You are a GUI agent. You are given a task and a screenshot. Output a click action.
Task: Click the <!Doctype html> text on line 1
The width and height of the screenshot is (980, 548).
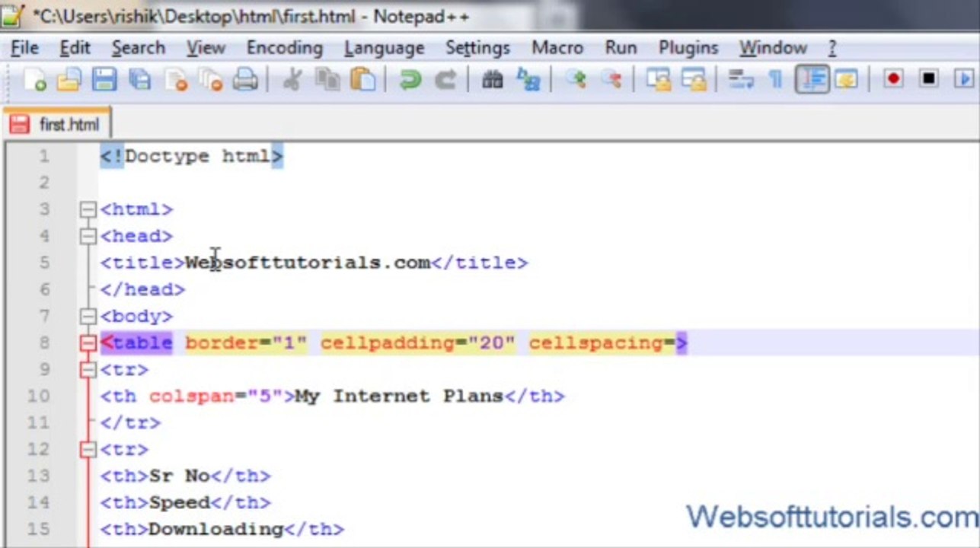click(192, 156)
